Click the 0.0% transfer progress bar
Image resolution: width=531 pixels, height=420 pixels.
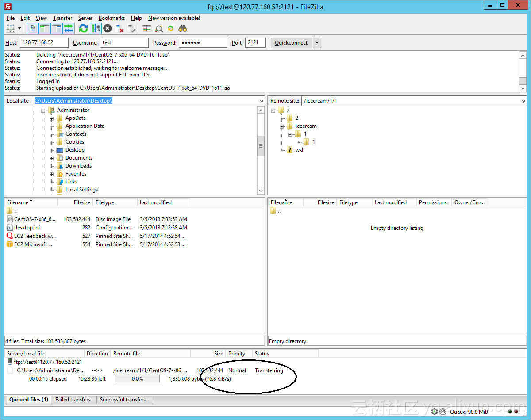(x=137, y=379)
